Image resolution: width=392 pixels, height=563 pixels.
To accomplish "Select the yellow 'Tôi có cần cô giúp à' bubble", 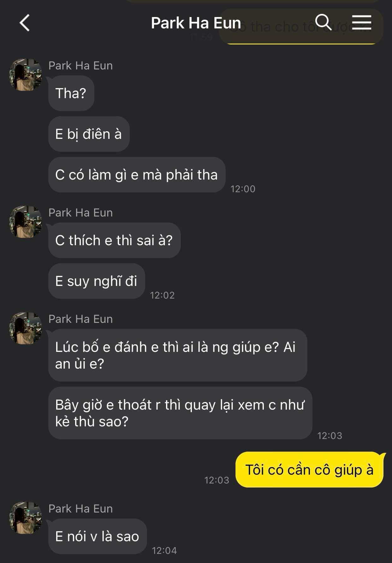I will click(x=309, y=470).
